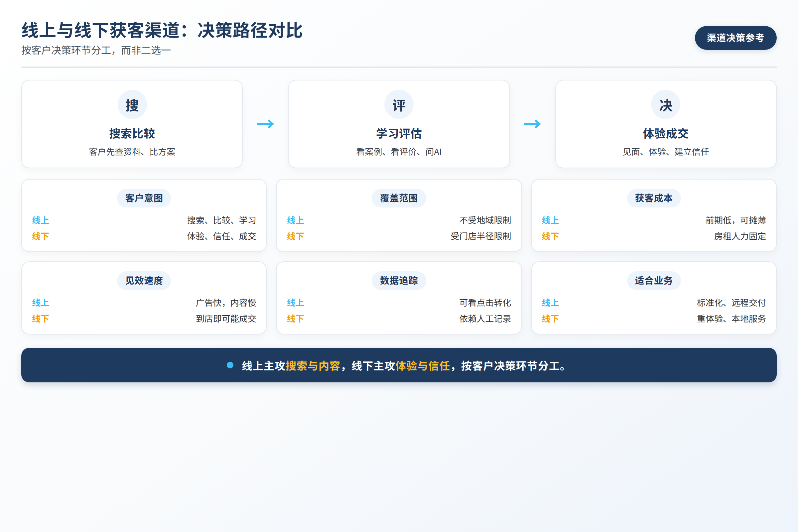Click 线下 label in 数据追踪 card
This screenshot has height=532, width=798.
pyautogui.click(x=295, y=319)
